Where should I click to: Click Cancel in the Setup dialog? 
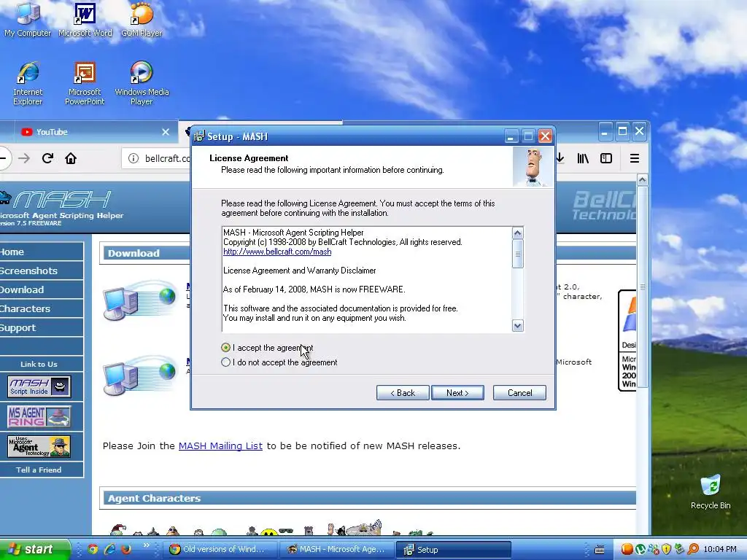pos(519,393)
